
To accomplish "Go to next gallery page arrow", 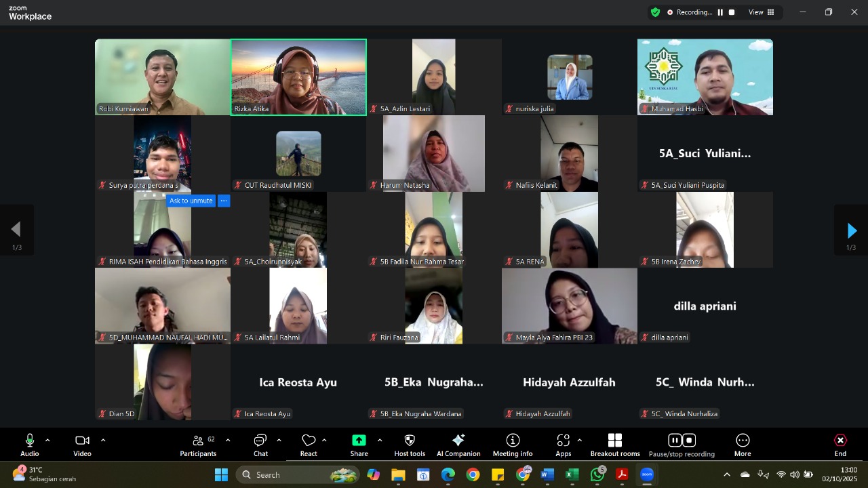I will coord(851,231).
